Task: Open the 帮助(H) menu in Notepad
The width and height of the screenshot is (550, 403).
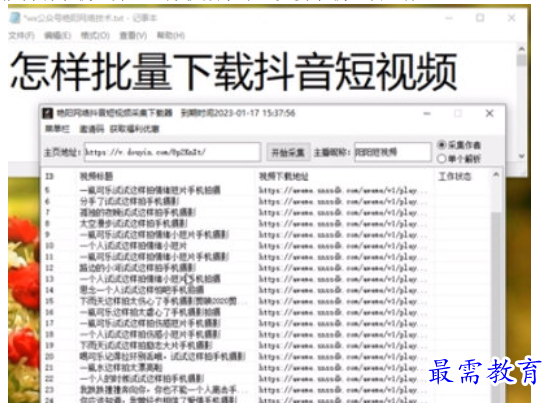Action: (x=171, y=35)
